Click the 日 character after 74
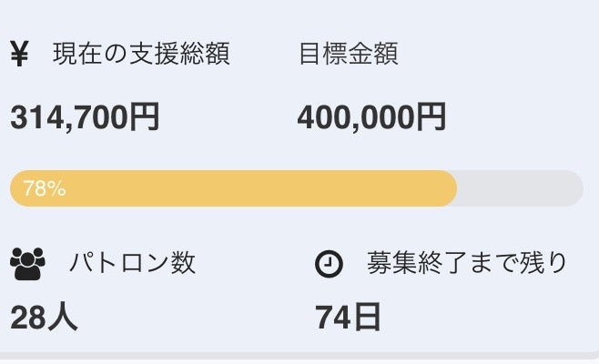Viewport: 599px width, 364px height. [x=367, y=318]
